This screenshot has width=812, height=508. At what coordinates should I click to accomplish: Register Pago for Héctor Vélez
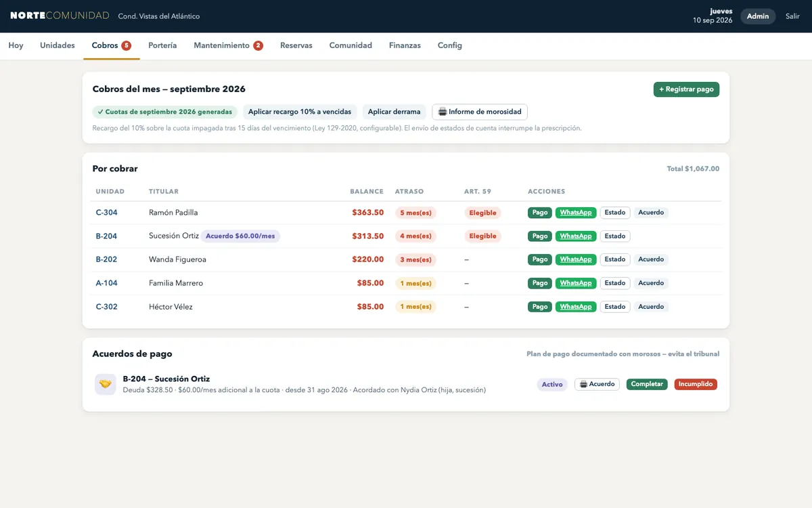pos(540,307)
